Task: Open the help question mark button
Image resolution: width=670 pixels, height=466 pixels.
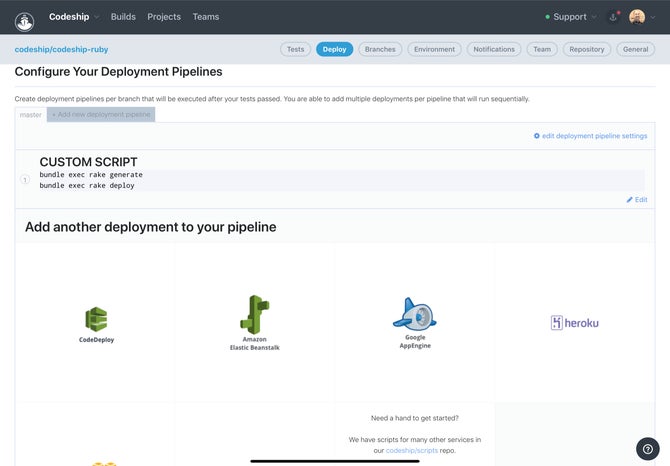Action: [x=648, y=449]
